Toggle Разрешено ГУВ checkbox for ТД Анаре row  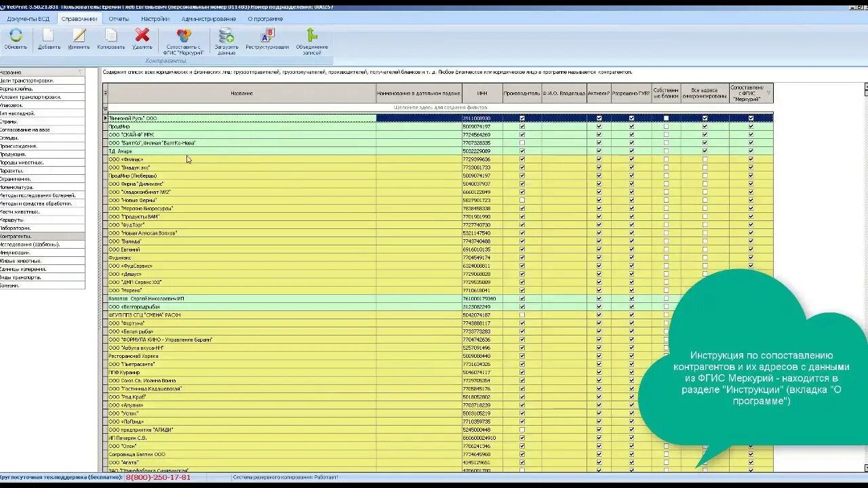pyautogui.click(x=631, y=151)
